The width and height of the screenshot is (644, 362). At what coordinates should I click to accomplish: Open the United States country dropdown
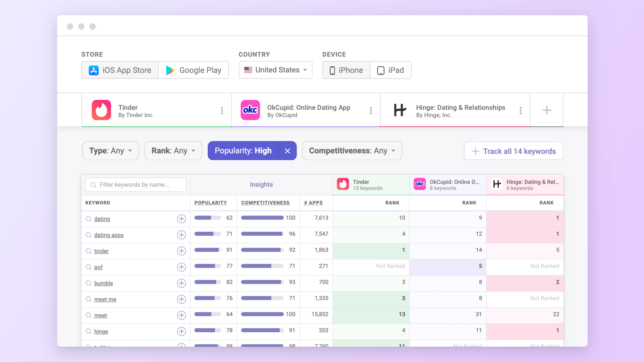tap(275, 70)
